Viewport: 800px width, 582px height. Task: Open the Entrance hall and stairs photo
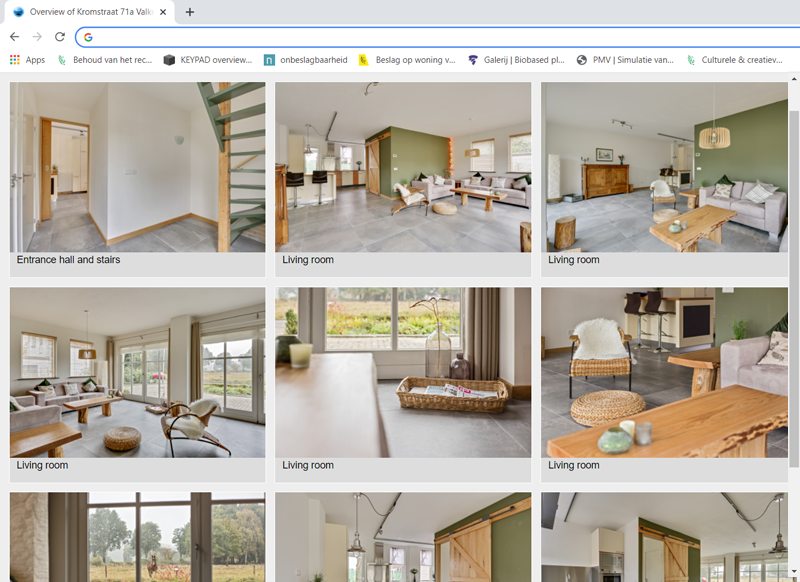pos(138,167)
